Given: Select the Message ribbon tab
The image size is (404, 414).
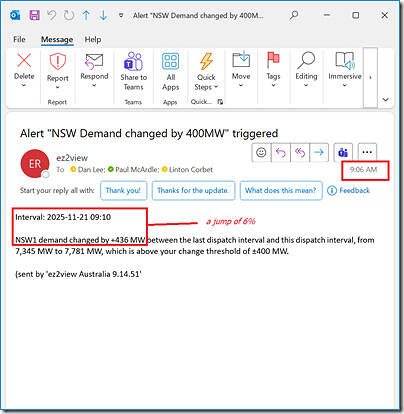Looking at the screenshot, I should pyautogui.click(x=57, y=39).
